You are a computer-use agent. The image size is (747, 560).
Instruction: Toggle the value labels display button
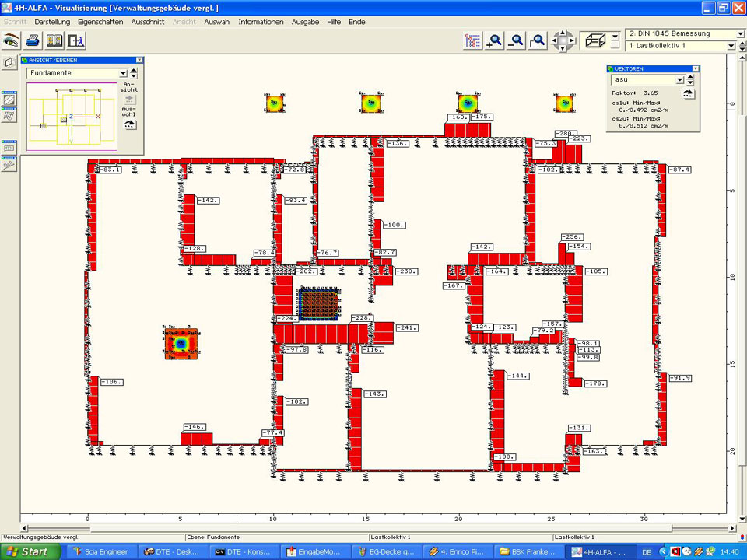click(x=9, y=148)
